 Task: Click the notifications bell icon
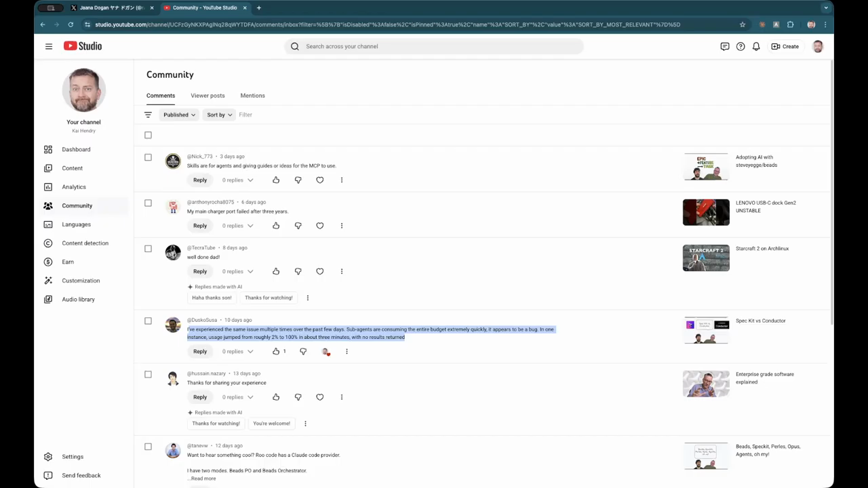[x=756, y=46]
